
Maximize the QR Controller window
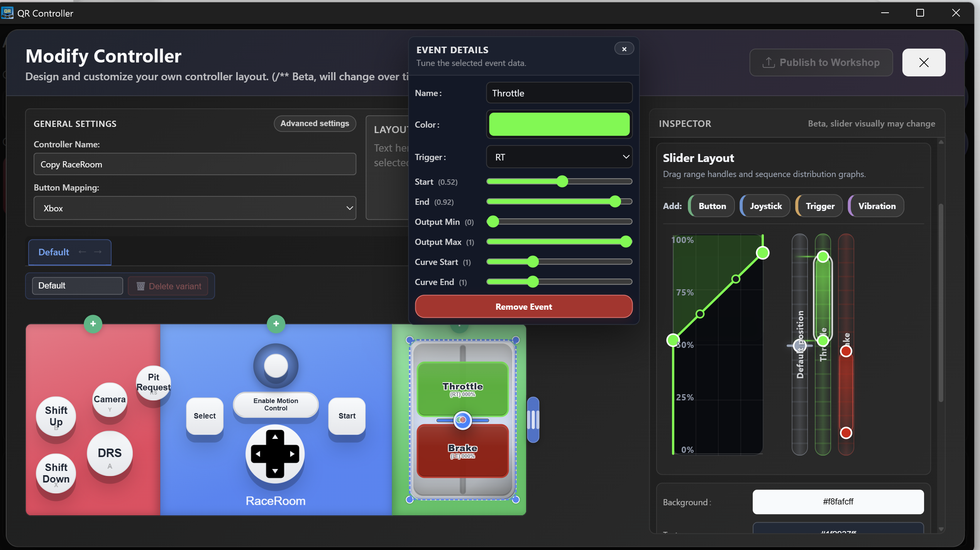pyautogui.click(x=920, y=13)
